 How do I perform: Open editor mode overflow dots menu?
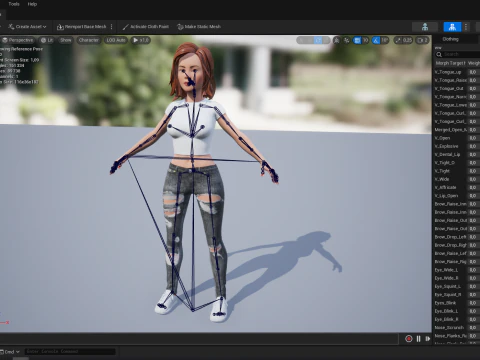466,27
